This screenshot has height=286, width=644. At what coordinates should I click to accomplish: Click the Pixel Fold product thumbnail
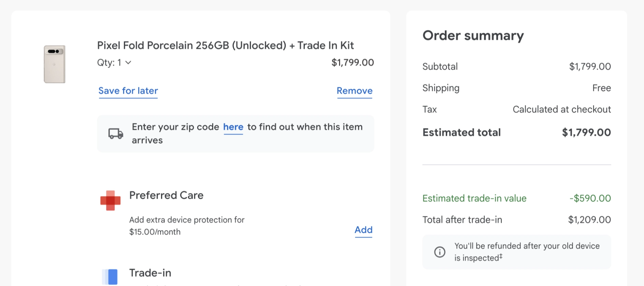[55, 64]
